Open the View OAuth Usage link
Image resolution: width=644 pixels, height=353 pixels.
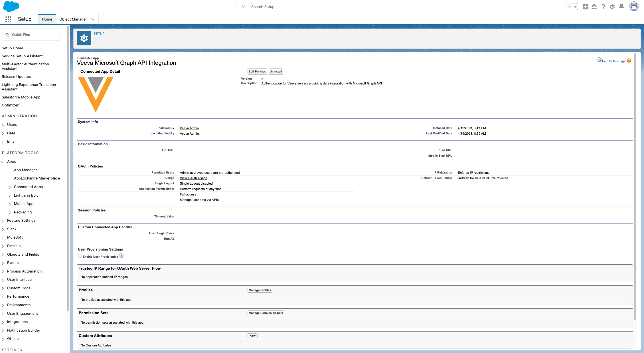click(193, 178)
